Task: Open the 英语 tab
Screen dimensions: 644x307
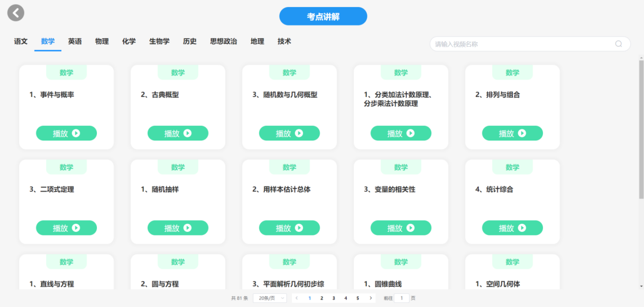Action: (75, 42)
